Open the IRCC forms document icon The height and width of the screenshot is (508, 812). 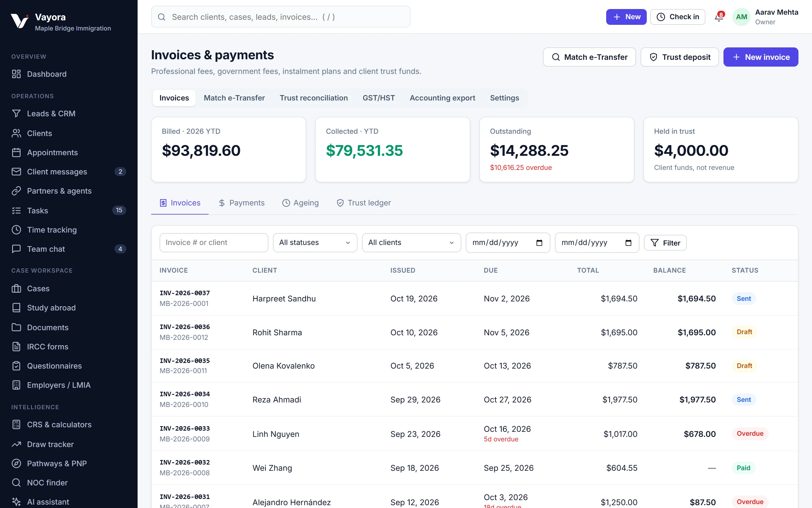coord(16,347)
